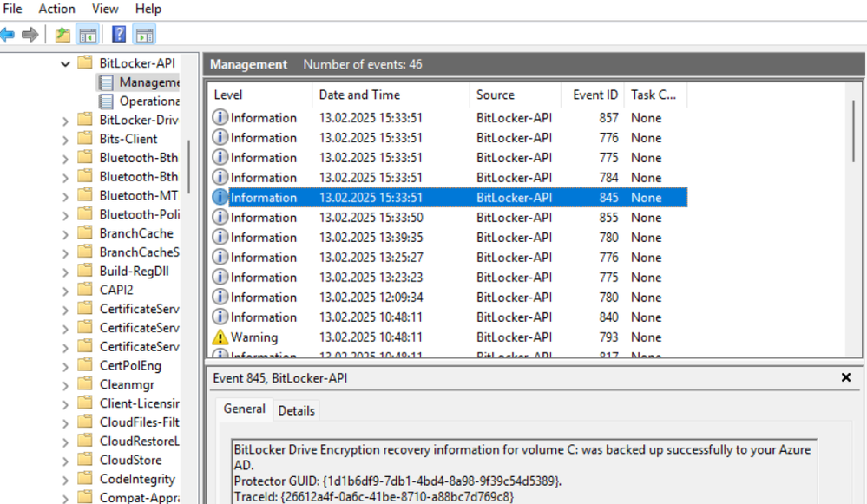867x504 pixels.
Task: Click the BranchCache folder icon
Action: pos(85,232)
